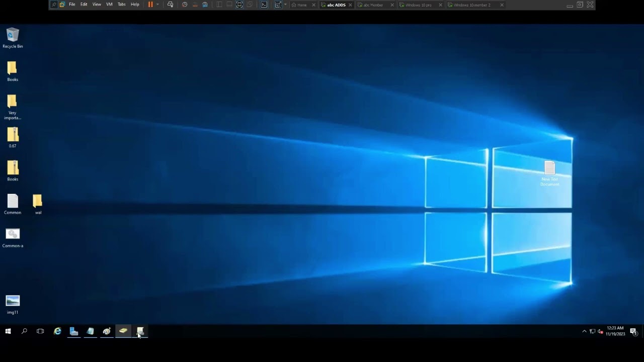644x362 pixels.
Task: Close the Home tab
Action: [314, 5]
